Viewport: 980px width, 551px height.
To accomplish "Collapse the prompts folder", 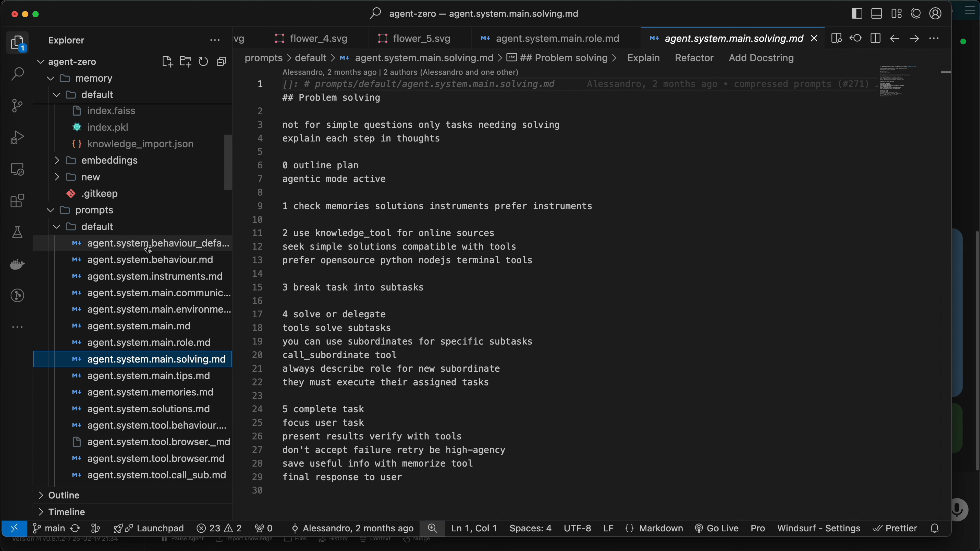I will point(94,210).
